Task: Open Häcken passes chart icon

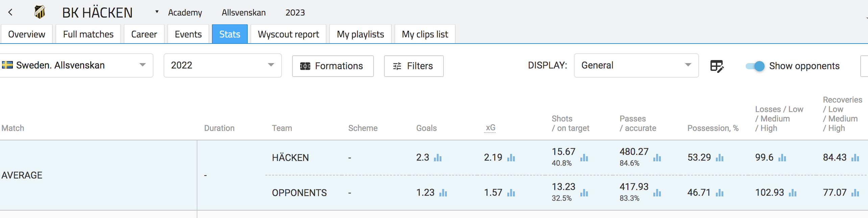Action: 657,158
